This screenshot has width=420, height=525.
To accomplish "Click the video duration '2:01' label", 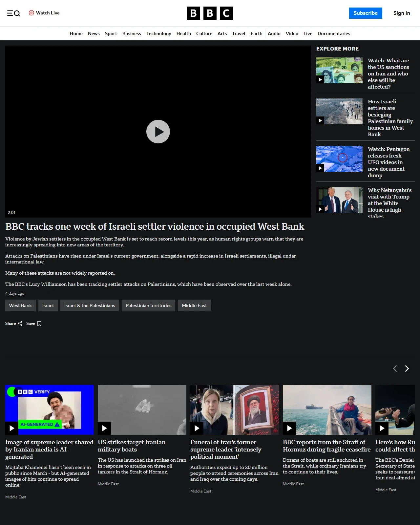I will click(x=11, y=213).
